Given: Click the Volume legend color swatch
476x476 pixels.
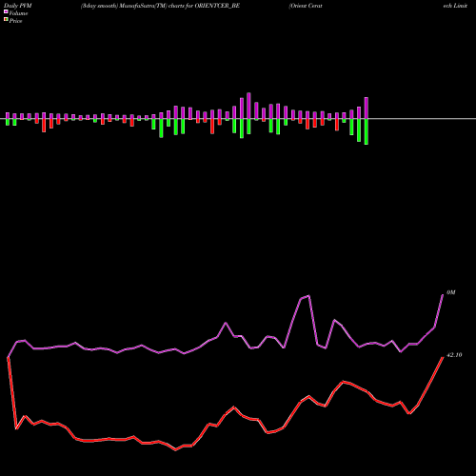Looking at the screenshot, I should pyautogui.click(x=6, y=11).
